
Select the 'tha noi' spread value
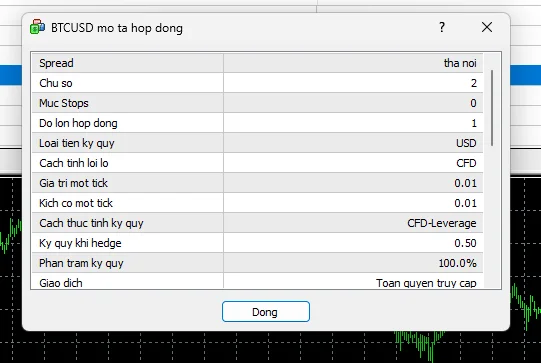[x=460, y=63]
